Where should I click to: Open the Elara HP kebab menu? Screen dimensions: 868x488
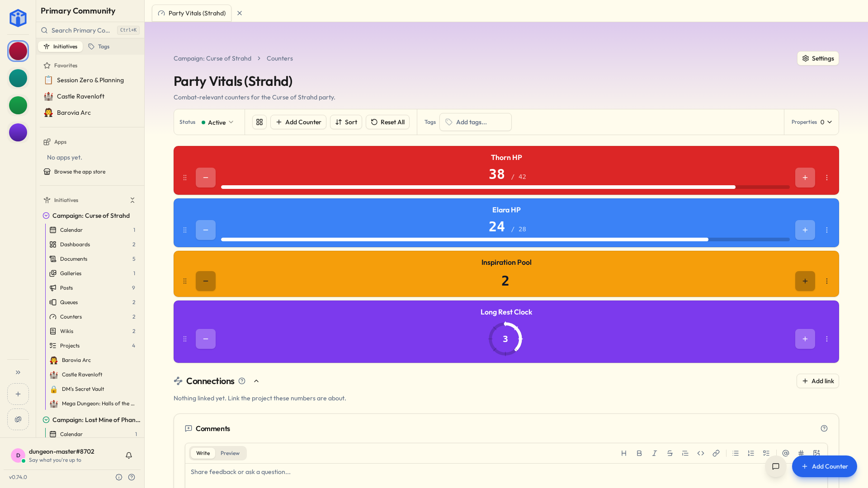coord(827,230)
